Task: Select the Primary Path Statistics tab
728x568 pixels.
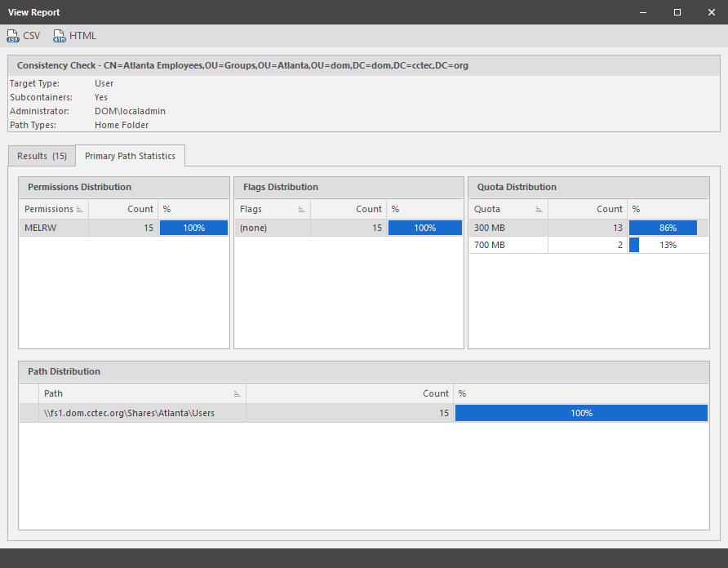Action: (x=130, y=156)
